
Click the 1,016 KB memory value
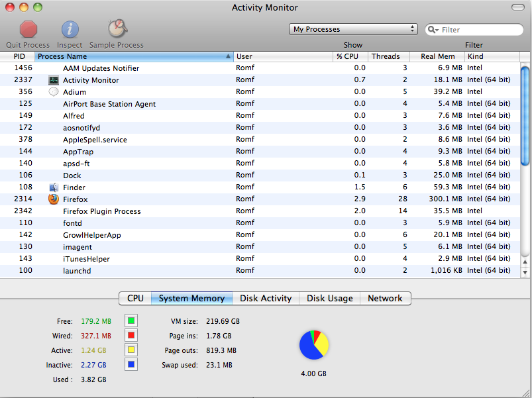447,271
